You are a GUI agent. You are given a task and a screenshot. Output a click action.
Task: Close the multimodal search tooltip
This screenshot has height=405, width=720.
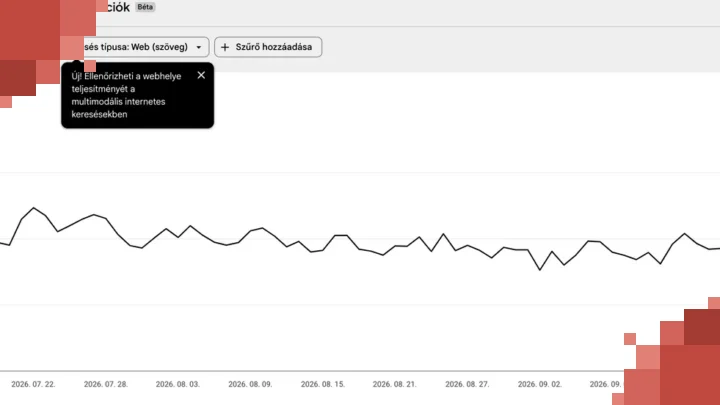click(201, 75)
